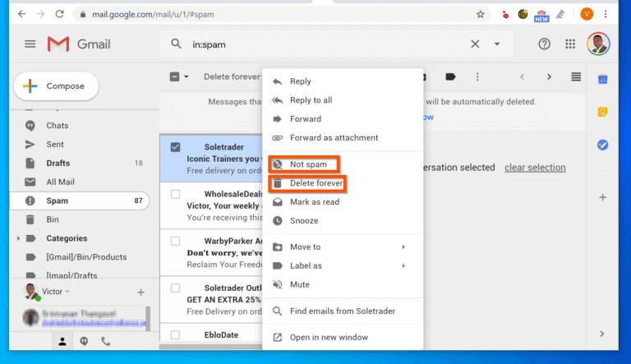Screen dimensions: 631x364
Task: Open the [Gmail]/Bin/Products label
Action: click(86, 257)
